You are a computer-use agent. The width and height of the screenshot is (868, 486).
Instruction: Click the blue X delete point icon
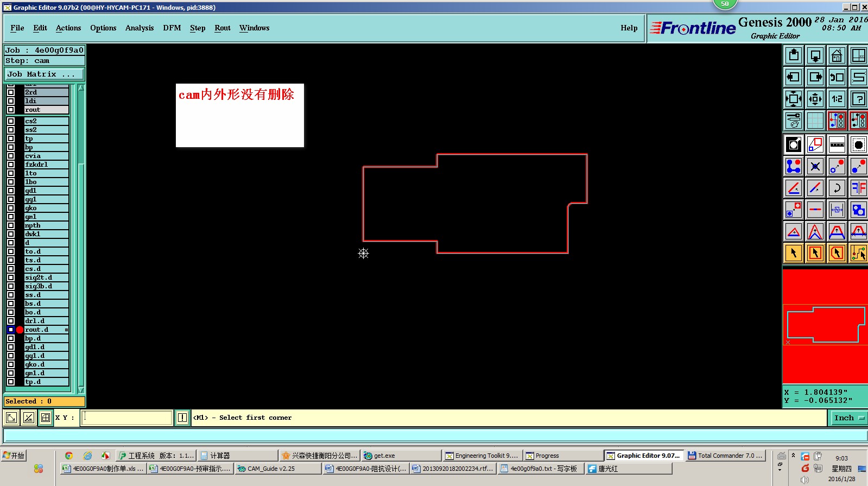click(x=815, y=166)
